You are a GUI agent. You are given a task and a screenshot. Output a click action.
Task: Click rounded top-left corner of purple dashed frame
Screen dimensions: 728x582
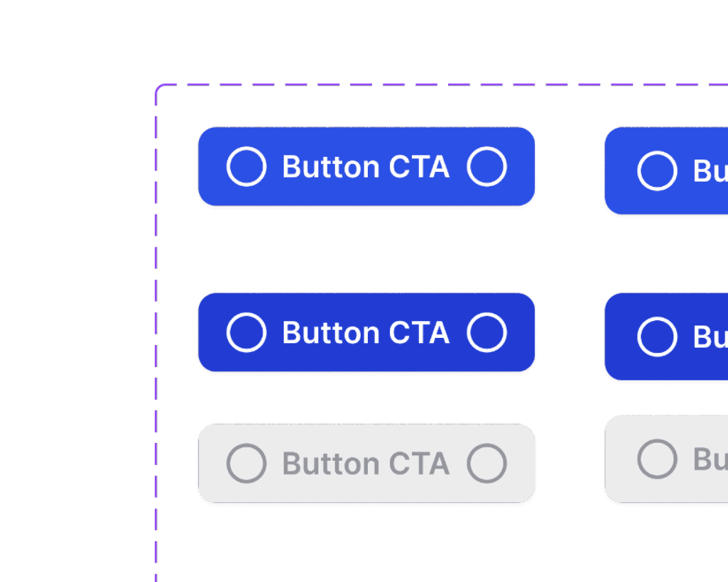pyautogui.click(x=159, y=87)
